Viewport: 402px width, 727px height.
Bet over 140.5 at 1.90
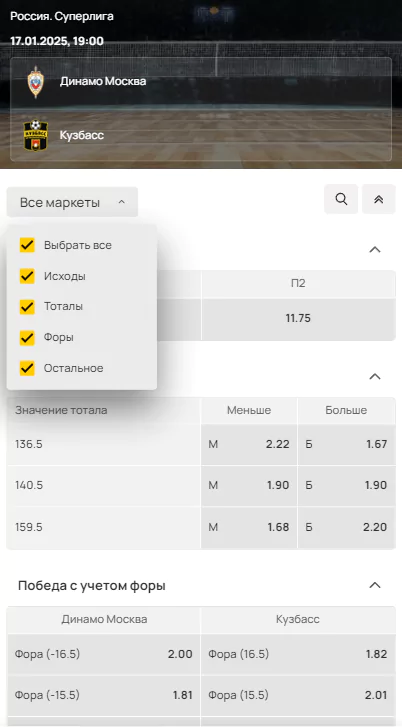[x=346, y=485]
